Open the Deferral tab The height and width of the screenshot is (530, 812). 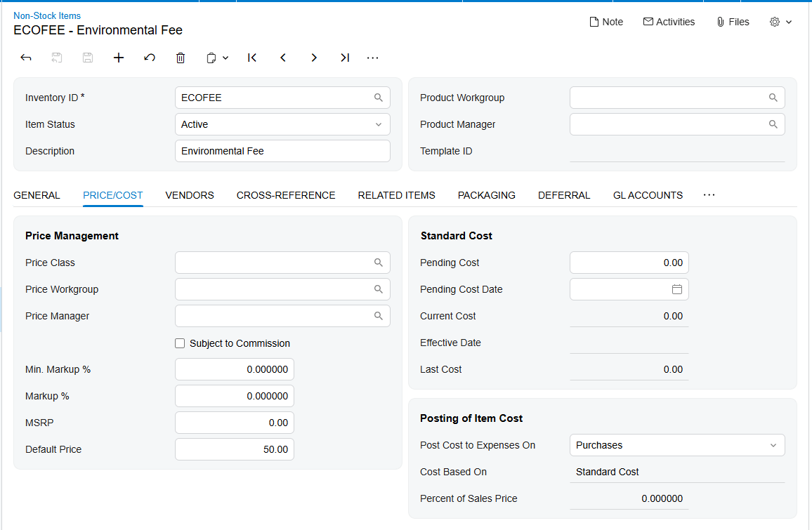point(564,195)
